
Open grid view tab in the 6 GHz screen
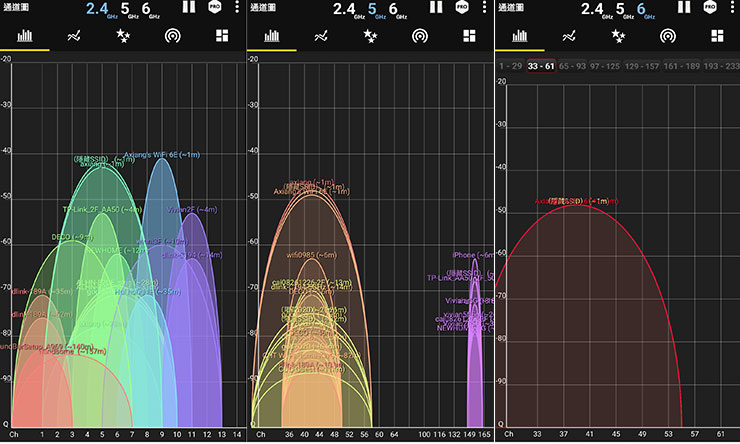point(717,36)
